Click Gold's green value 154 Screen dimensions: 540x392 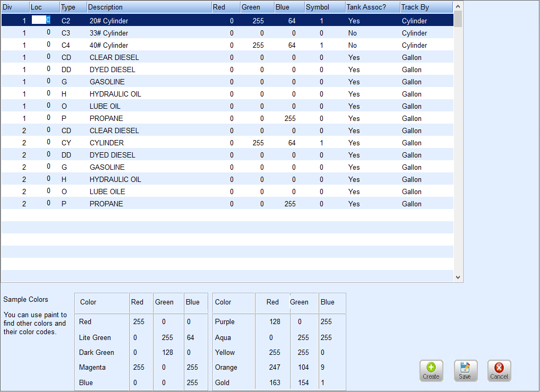click(303, 382)
